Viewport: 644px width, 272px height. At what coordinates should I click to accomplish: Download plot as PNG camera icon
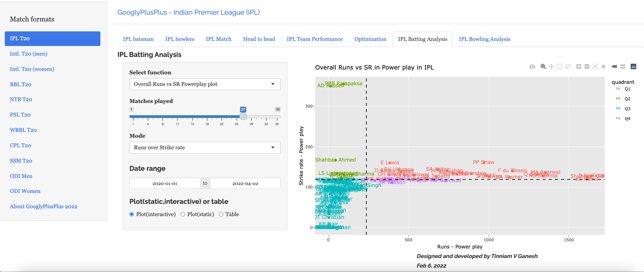coord(532,67)
